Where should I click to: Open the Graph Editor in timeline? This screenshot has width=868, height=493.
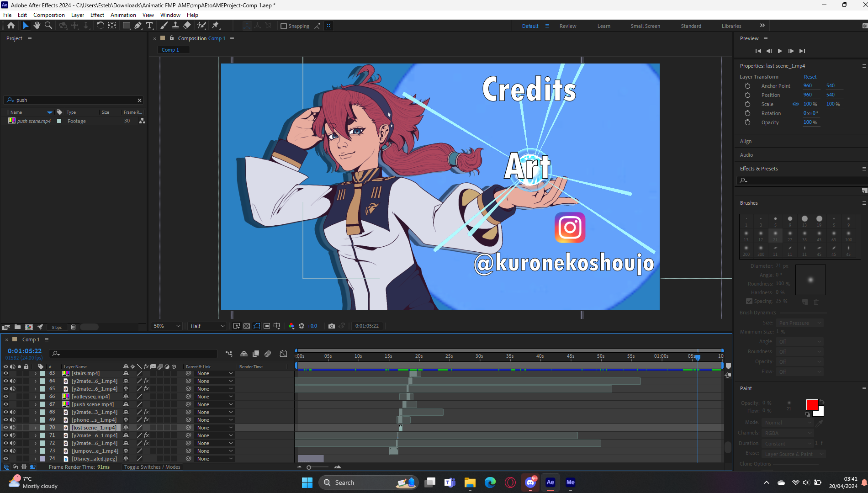(283, 354)
